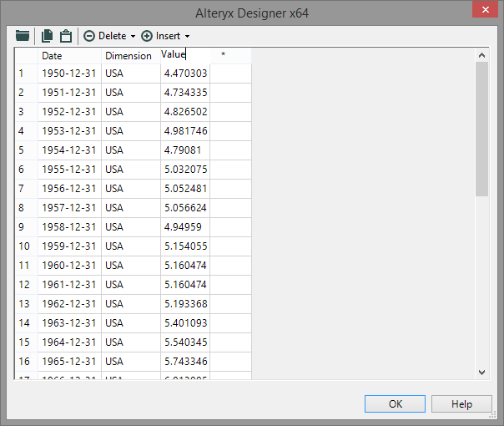Click the paste clipboard icon
This screenshot has height=426, width=504.
(65, 36)
